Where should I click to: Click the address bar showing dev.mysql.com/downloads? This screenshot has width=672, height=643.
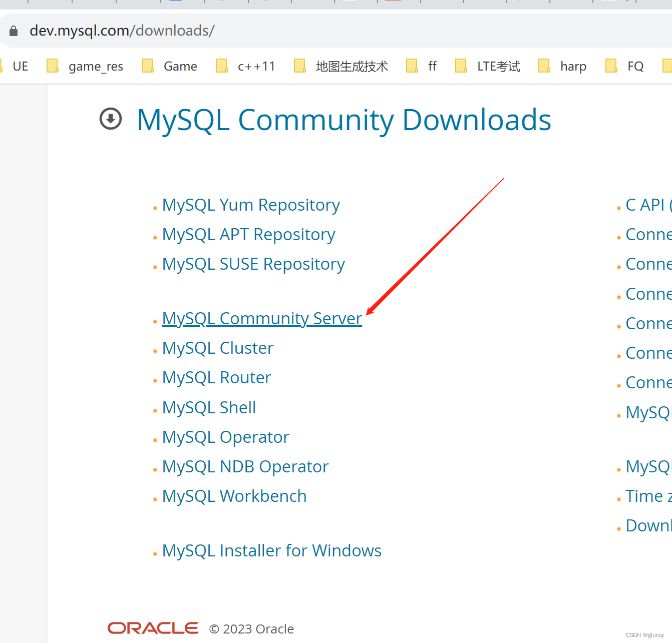[x=122, y=31]
